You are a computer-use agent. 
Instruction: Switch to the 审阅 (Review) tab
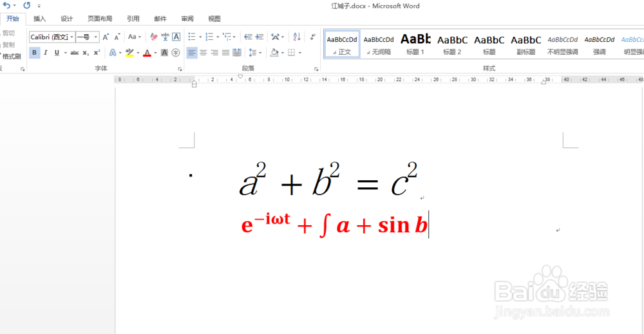point(187,19)
